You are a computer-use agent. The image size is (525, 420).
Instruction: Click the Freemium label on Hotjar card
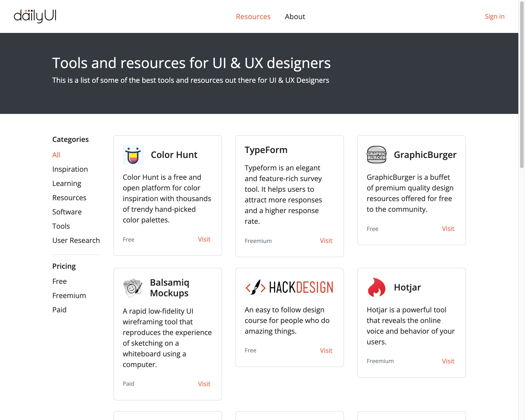click(x=380, y=361)
